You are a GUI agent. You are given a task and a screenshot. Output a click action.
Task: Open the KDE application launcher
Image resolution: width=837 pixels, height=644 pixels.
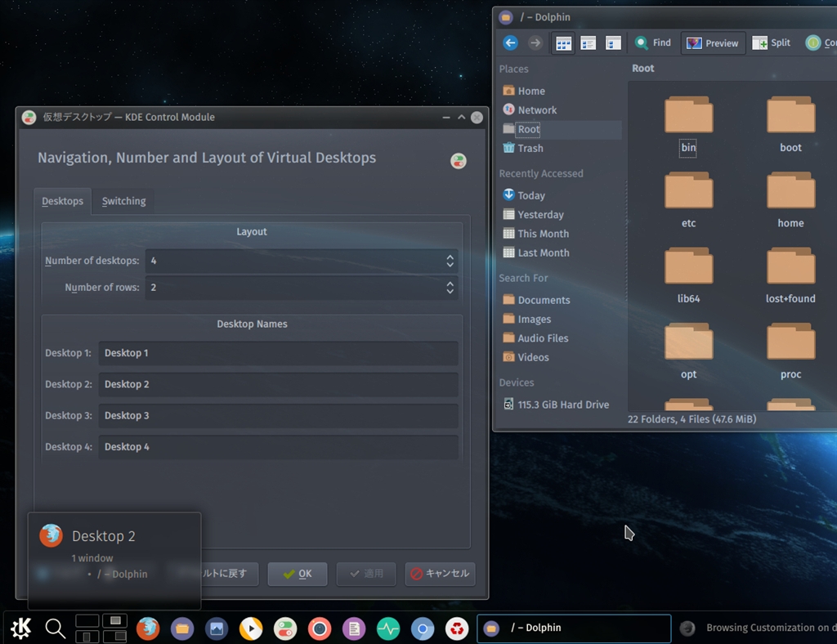pos(21,628)
